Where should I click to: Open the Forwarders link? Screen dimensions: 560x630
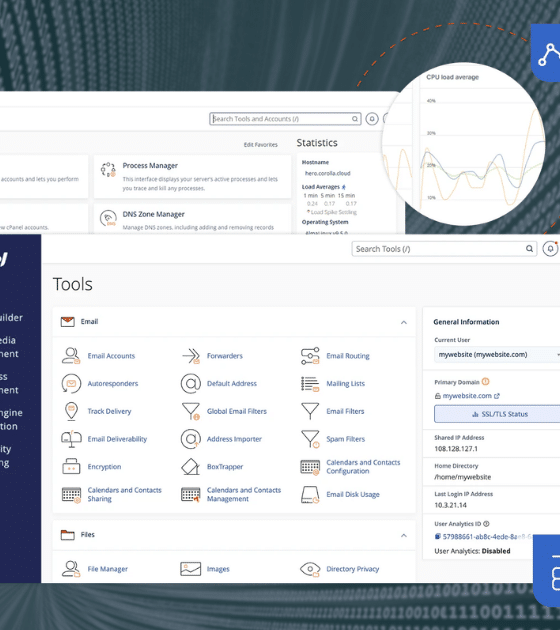225,356
